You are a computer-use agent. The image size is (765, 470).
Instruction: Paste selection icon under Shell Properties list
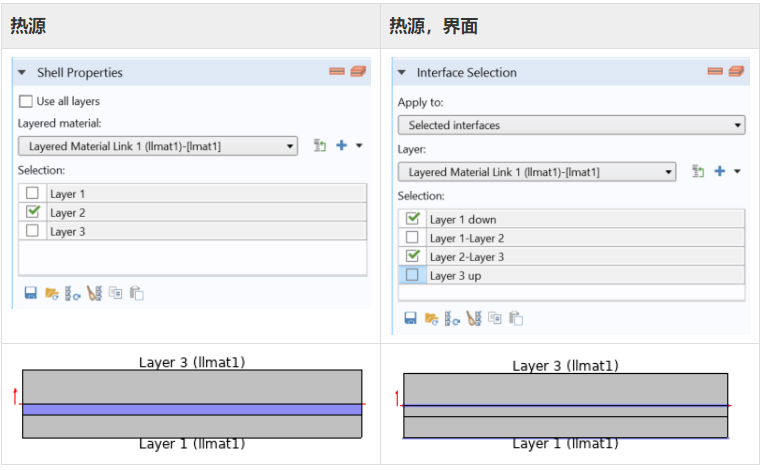(x=137, y=293)
